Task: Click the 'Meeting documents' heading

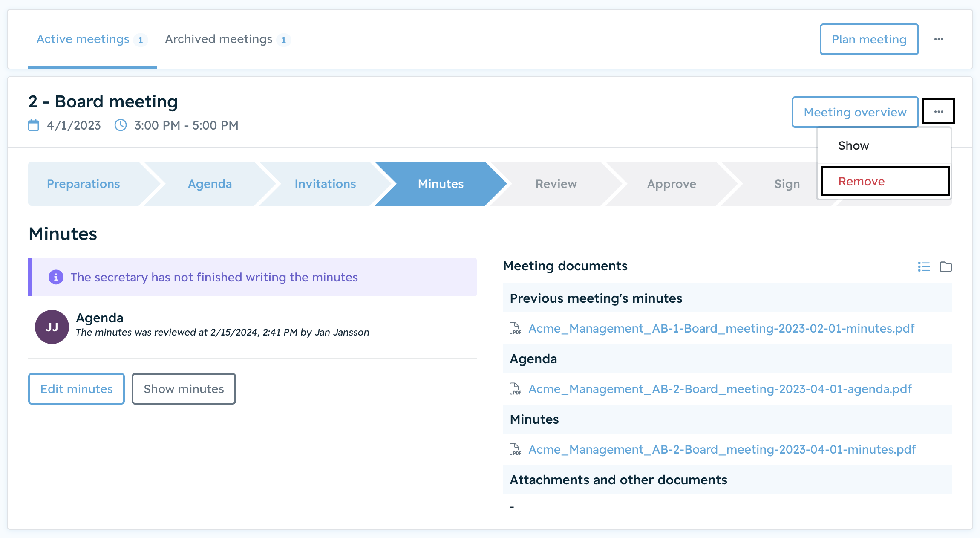Action: tap(565, 266)
